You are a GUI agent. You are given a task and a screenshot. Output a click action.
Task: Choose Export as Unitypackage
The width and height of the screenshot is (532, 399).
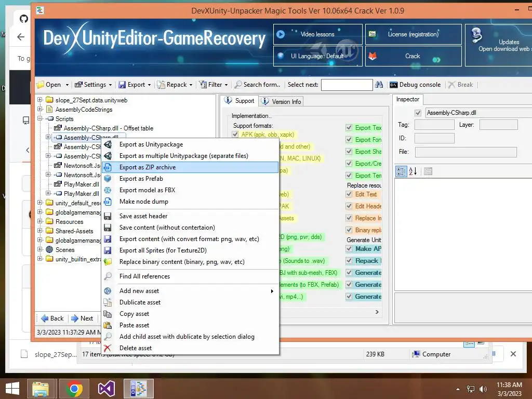click(x=190, y=144)
